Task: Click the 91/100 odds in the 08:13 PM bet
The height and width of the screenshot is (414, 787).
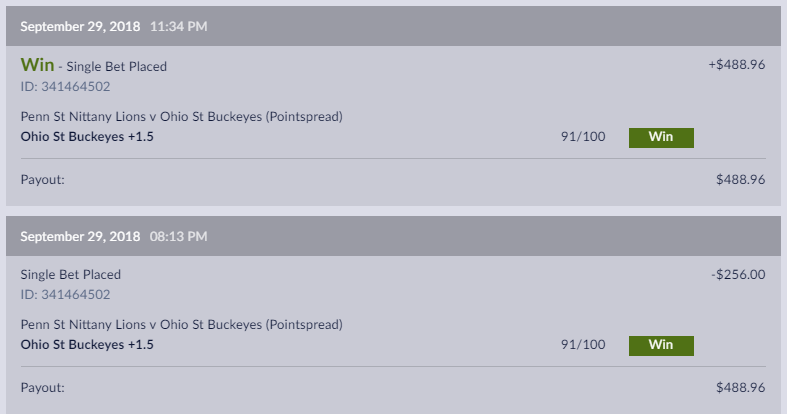Action: click(583, 345)
